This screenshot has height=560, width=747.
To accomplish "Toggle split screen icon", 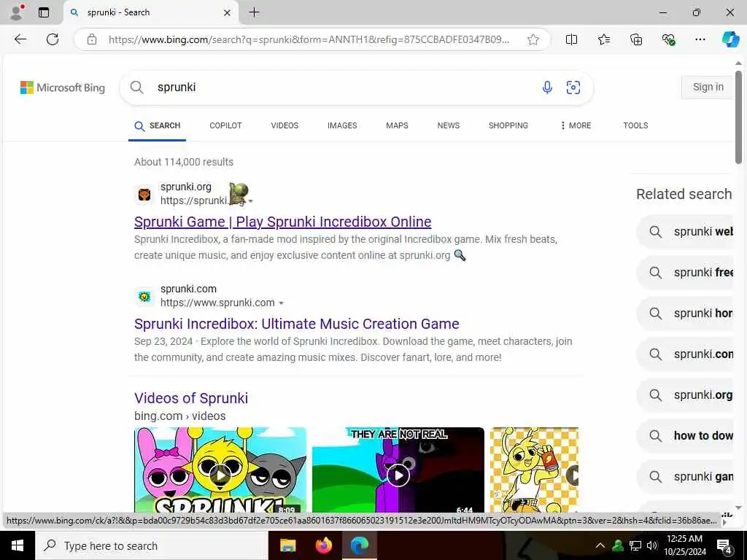I will [571, 39].
